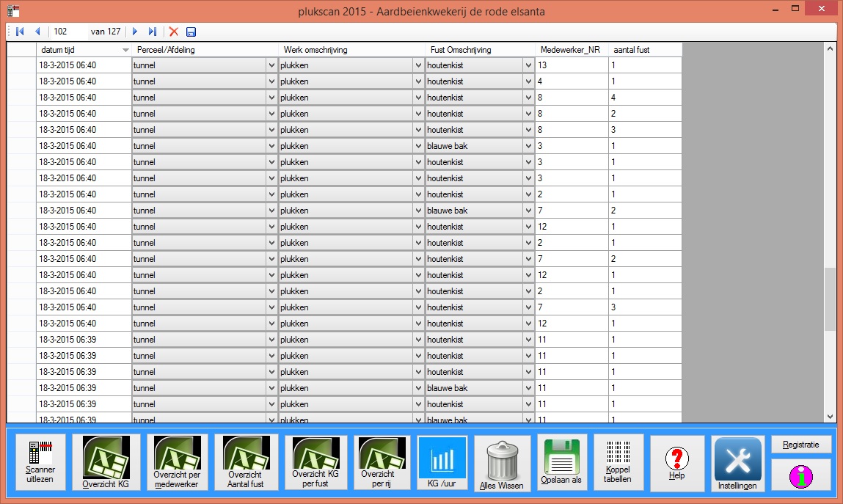
Task: Open tunnel dropdown for medewerker 13 row
Action: click(271, 65)
